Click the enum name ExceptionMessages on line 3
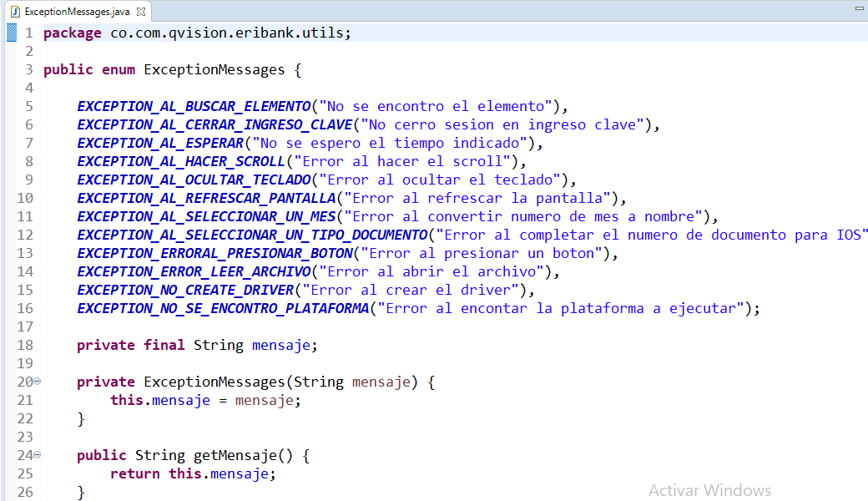 214,69
